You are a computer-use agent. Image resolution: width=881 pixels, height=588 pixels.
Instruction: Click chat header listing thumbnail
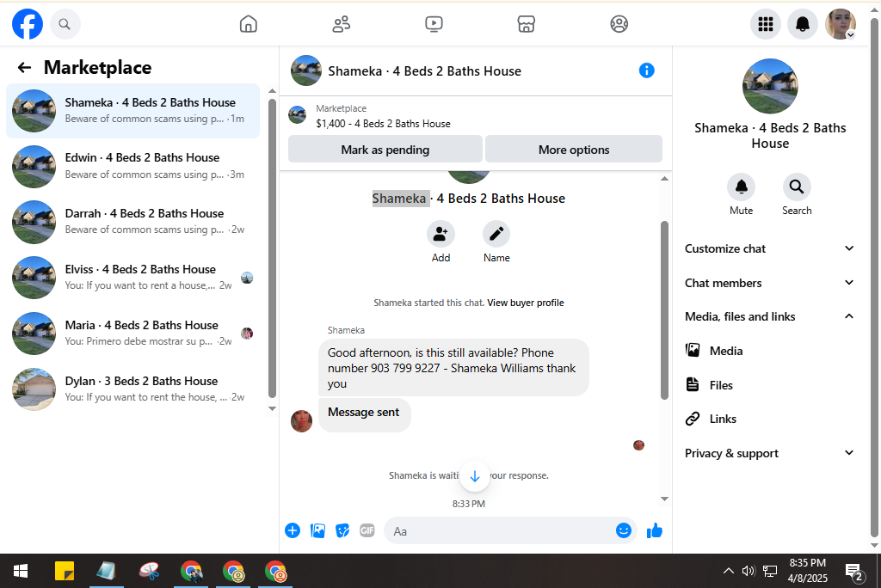click(306, 70)
